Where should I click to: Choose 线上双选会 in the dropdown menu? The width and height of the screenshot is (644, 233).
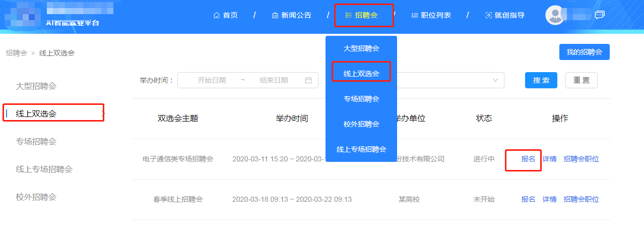click(x=361, y=74)
